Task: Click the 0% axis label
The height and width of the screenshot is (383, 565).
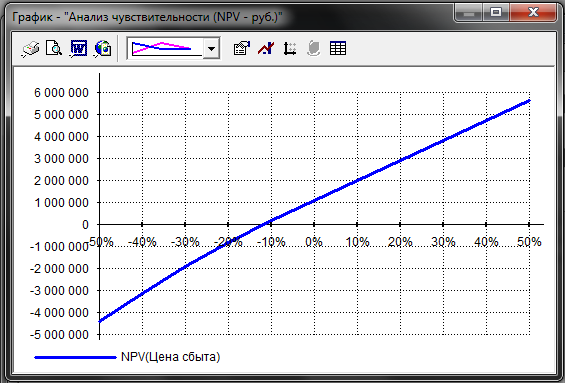Action: 314,241
